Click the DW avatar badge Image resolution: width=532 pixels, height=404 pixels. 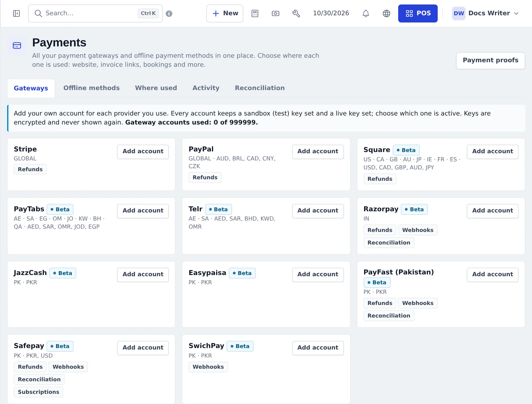coord(459,13)
